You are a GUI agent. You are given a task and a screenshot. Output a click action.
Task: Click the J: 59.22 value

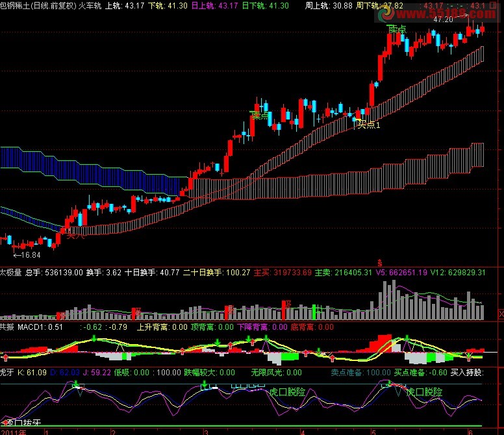point(97,373)
